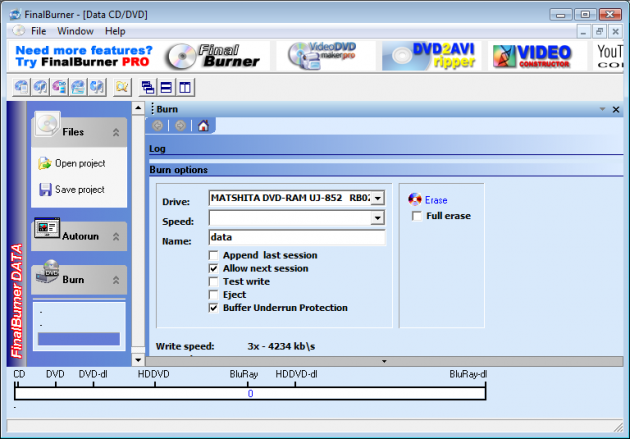The image size is (630, 439).
Task: Click the Name input field
Action: pyautogui.click(x=297, y=237)
